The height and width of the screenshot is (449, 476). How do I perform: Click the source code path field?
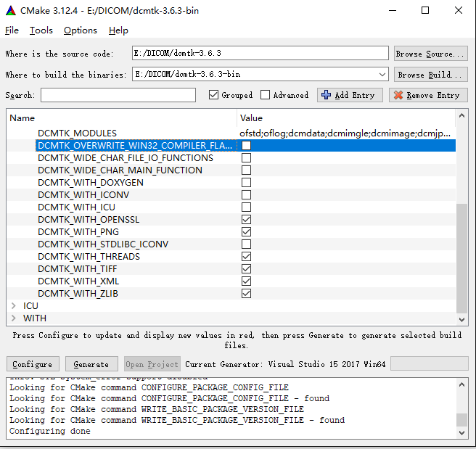point(260,54)
